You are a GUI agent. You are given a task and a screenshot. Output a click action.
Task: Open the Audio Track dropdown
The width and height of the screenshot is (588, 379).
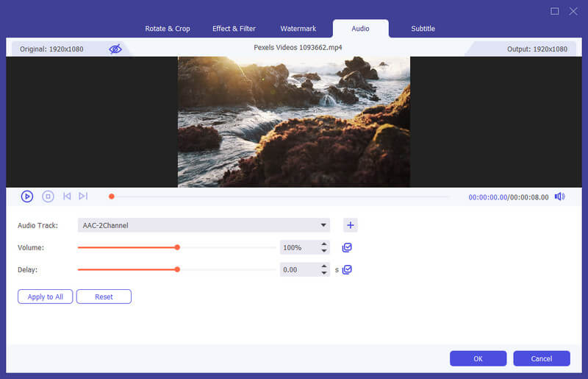click(x=204, y=225)
